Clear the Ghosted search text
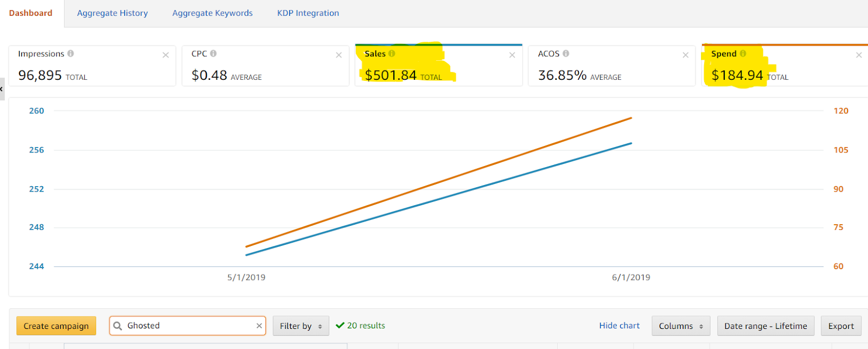This screenshot has width=868, height=349. point(259,326)
